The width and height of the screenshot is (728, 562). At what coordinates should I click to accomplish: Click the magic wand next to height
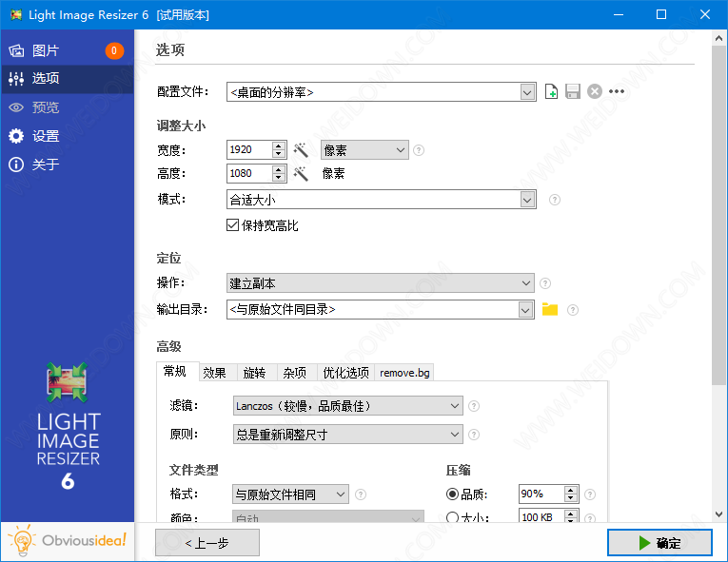[301, 173]
